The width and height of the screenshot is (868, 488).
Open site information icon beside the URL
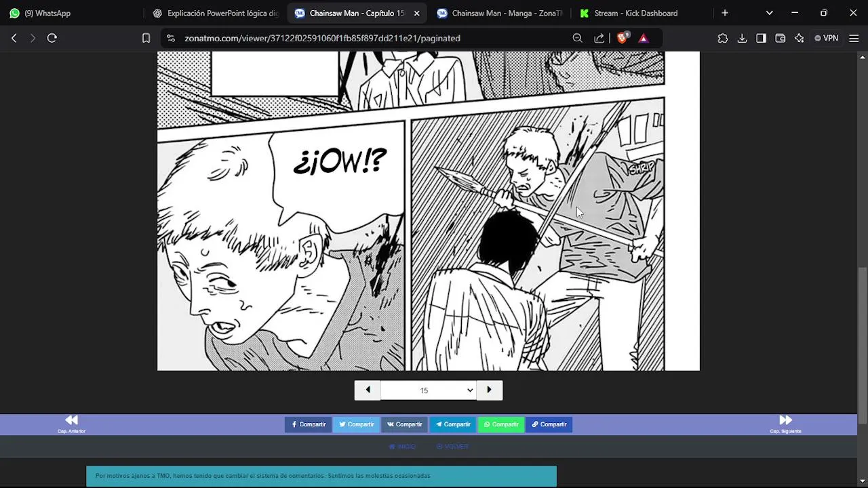tap(170, 39)
